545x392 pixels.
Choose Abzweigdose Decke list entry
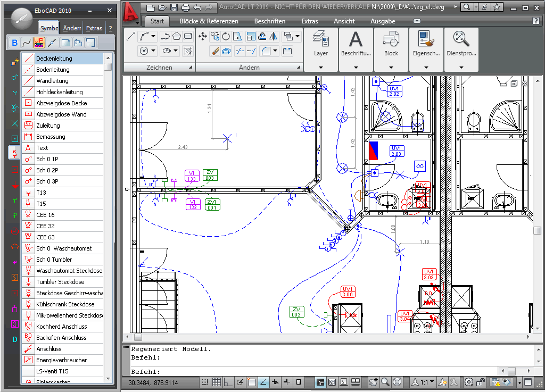click(x=61, y=103)
